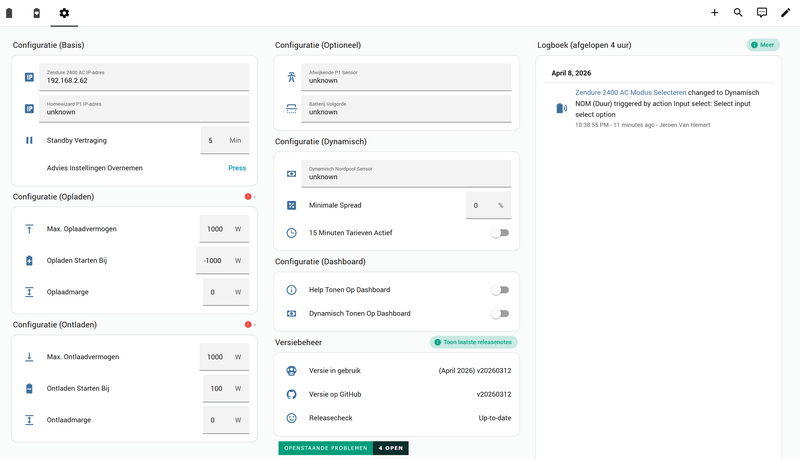Enable Dynamisch Tonen Op Dashboard switch
Image resolution: width=800 pixels, height=460 pixels.
click(500, 314)
